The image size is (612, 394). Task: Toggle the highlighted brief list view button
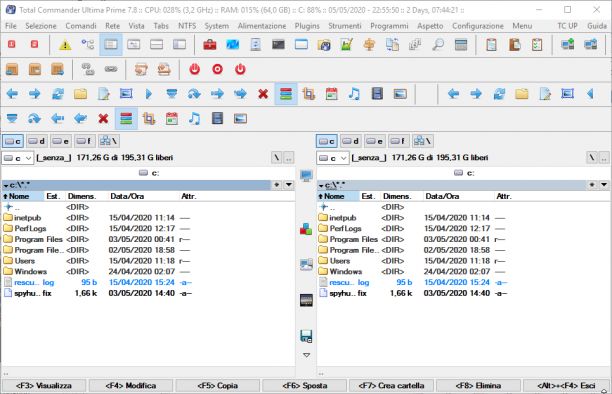click(111, 45)
